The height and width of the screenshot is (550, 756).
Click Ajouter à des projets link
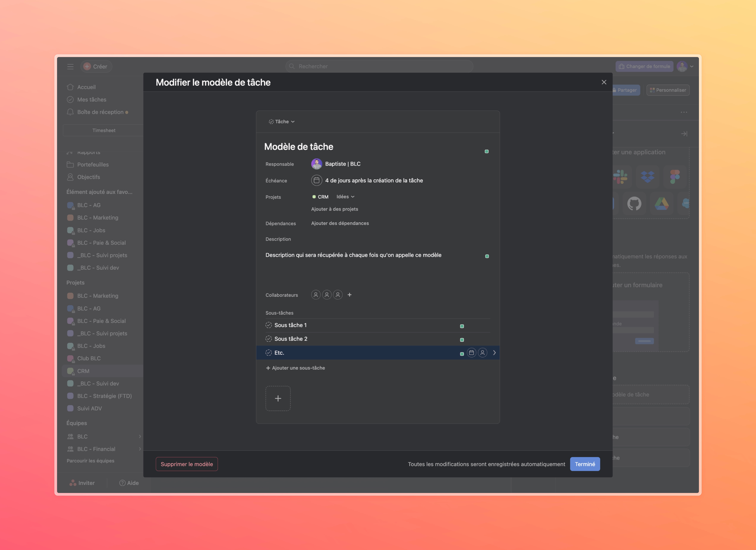[x=334, y=209]
